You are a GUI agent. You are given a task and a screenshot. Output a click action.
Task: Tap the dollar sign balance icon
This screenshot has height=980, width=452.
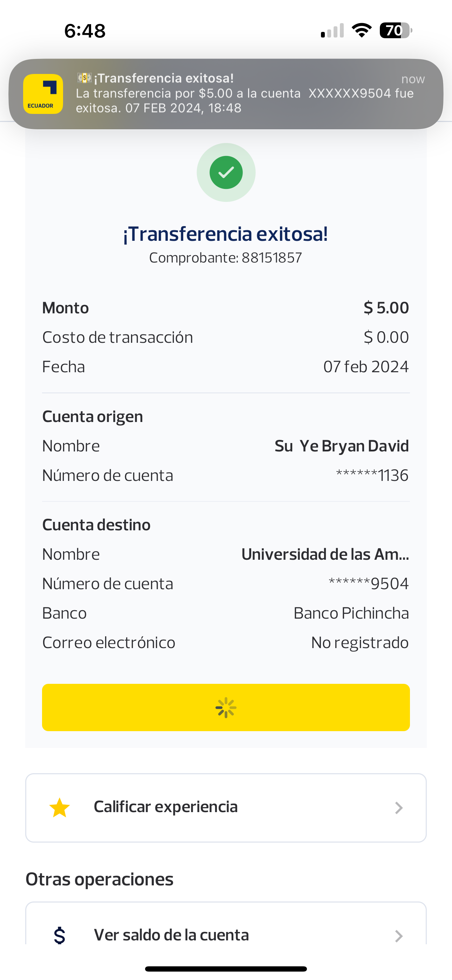(x=60, y=935)
